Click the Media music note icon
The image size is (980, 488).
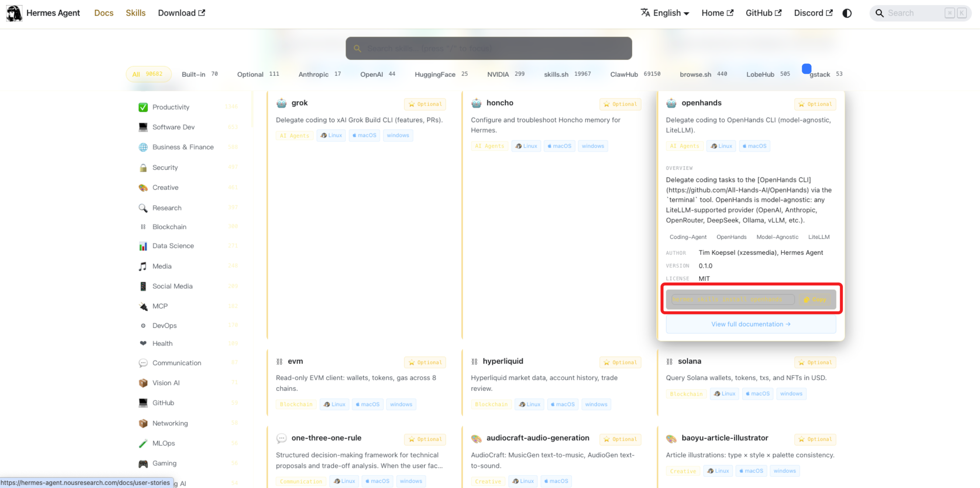coord(143,266)
